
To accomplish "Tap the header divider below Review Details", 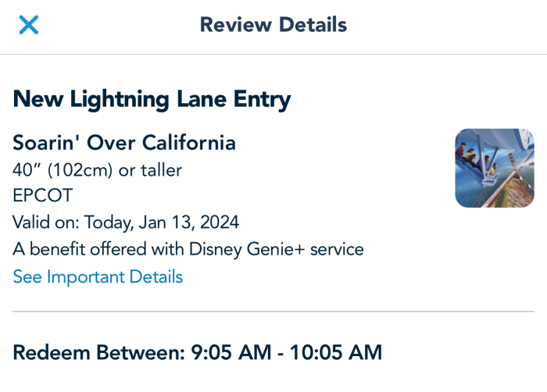I will (x=273, y=54).
